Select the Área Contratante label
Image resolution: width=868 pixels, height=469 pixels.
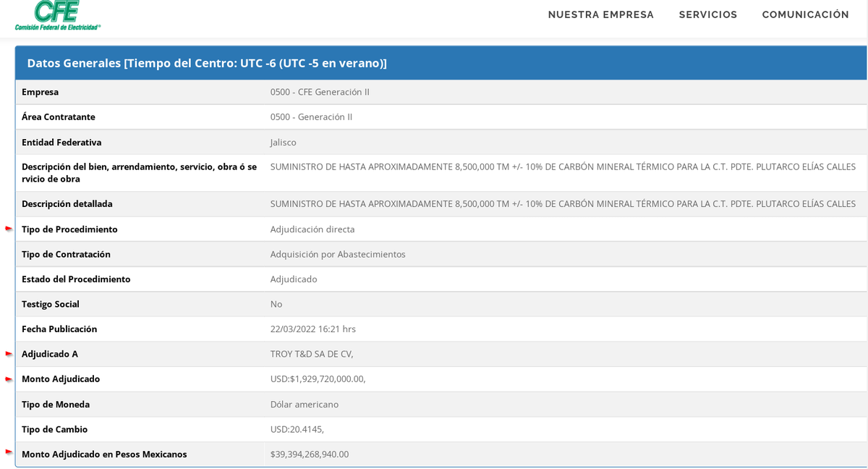58,117
